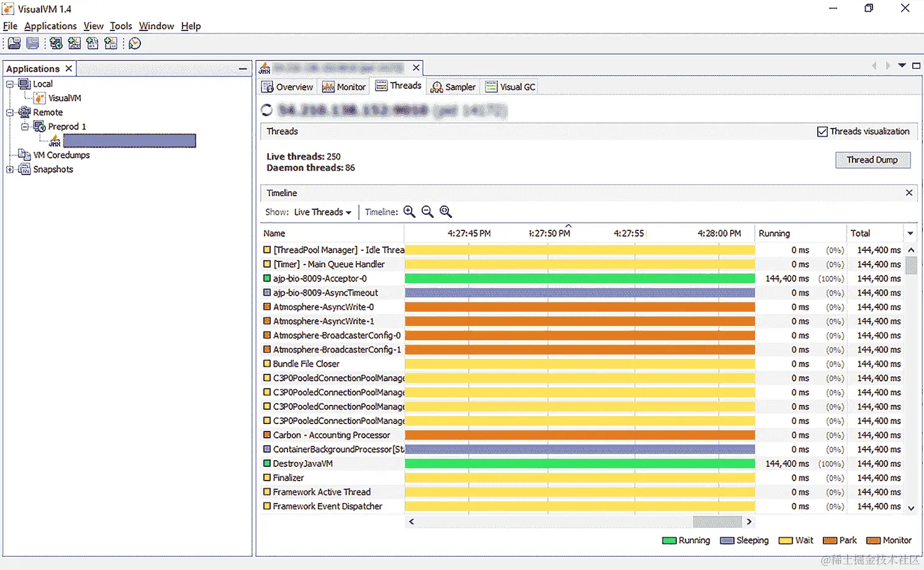Close the Timeline section
This screenshot has height=570, width=924.
click(909, 192)
